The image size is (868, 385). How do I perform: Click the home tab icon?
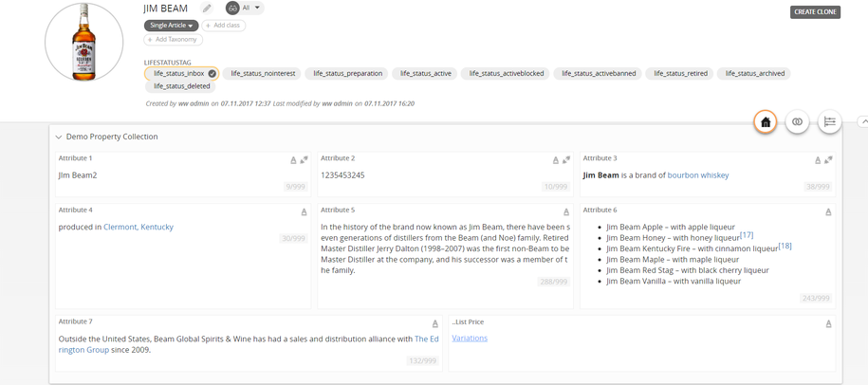tap(766, 122)
